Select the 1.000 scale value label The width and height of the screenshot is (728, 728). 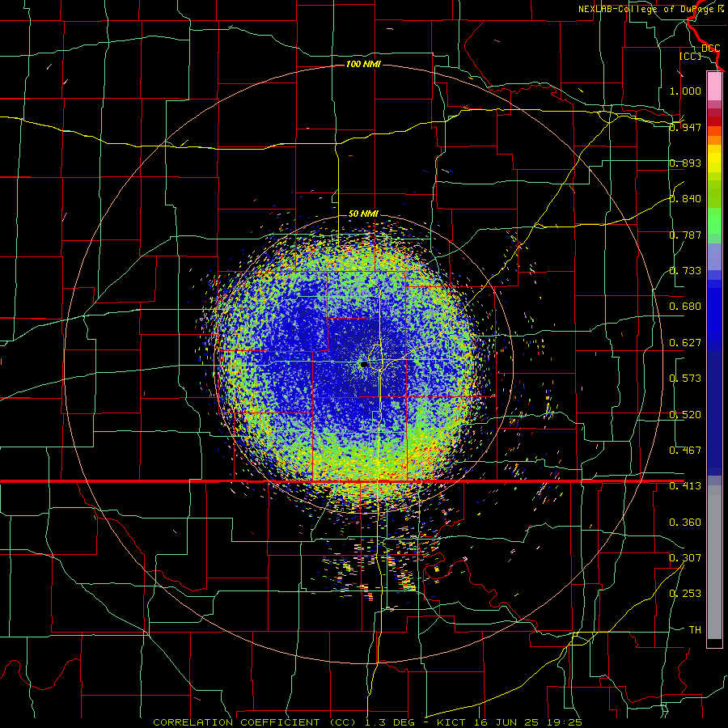(685, 91)
